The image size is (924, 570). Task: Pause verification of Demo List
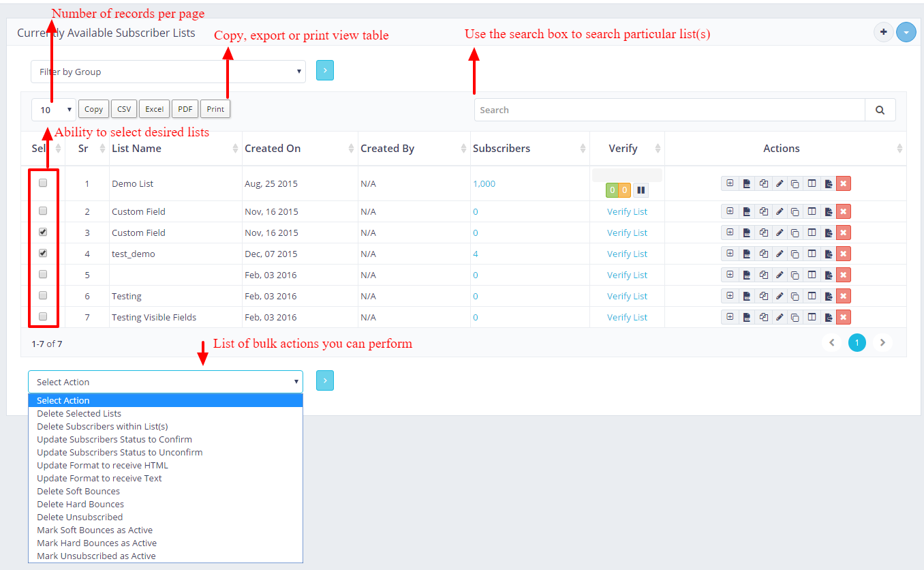tap(641, 190)
